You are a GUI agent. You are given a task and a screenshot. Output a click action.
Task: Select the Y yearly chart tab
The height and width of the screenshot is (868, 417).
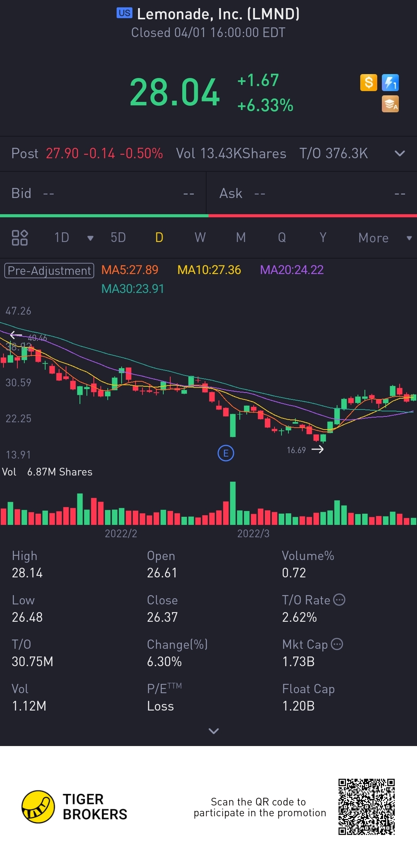[323, 237]
